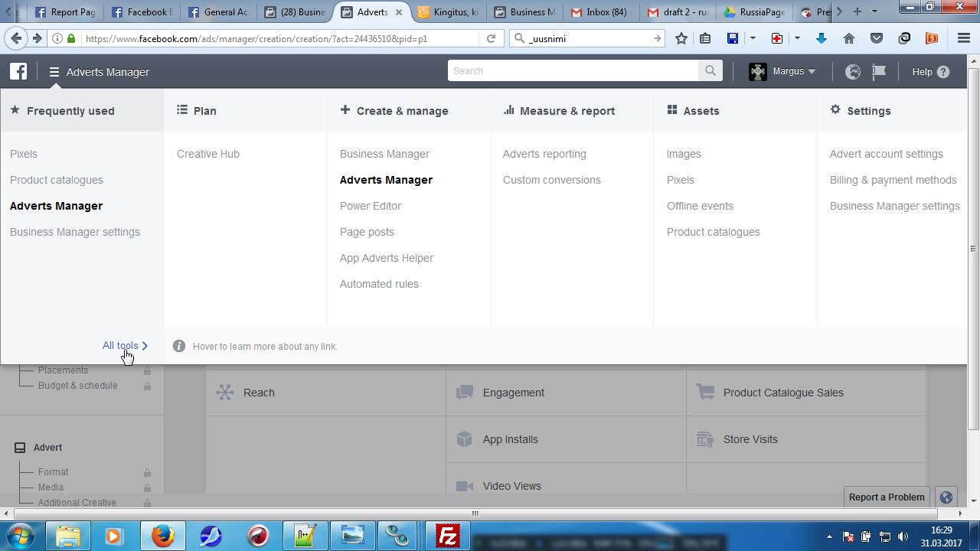
Task: Click the blue floppy disk save icon
Action: point(733,38)
